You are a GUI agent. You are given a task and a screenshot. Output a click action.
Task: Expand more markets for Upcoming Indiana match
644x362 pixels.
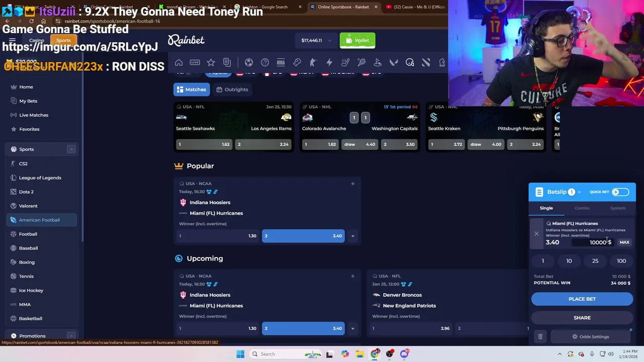[x=353, y=328]
